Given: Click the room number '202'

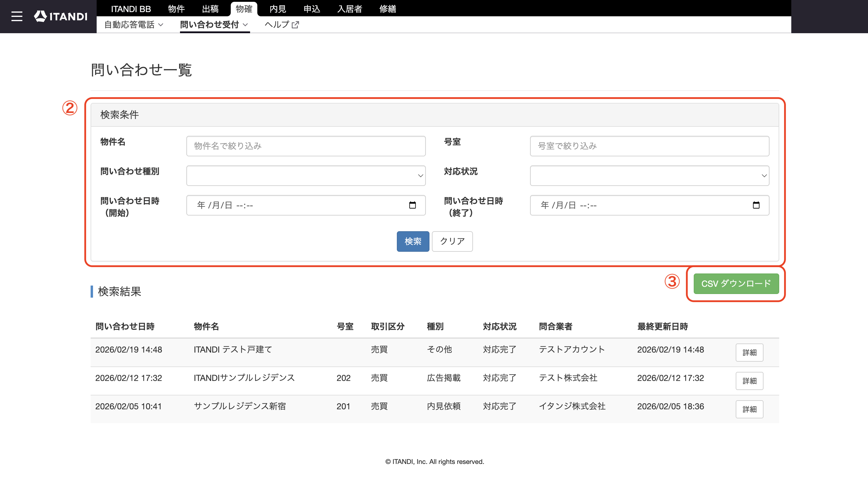Looking at the screenshot, I should [x=343, y=378].
